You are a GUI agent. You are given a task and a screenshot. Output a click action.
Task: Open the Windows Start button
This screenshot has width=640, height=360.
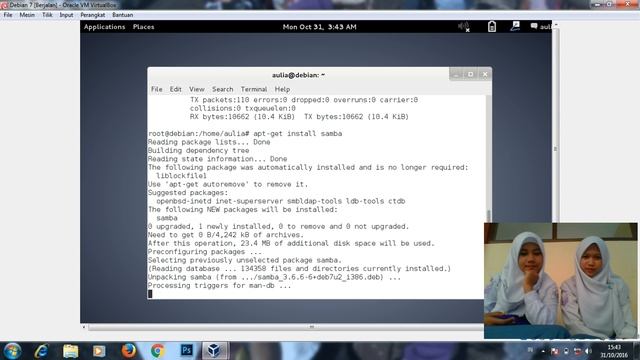tap(12, 351)
